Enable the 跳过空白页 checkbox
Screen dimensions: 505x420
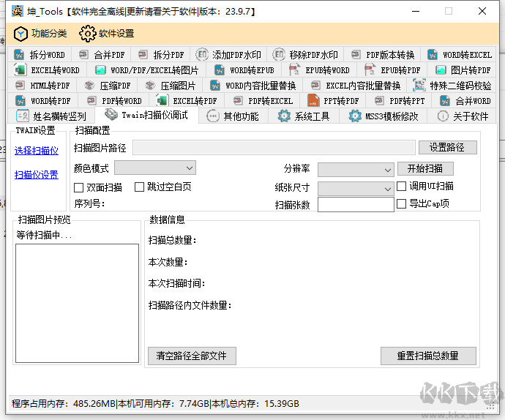coord(139,187)
